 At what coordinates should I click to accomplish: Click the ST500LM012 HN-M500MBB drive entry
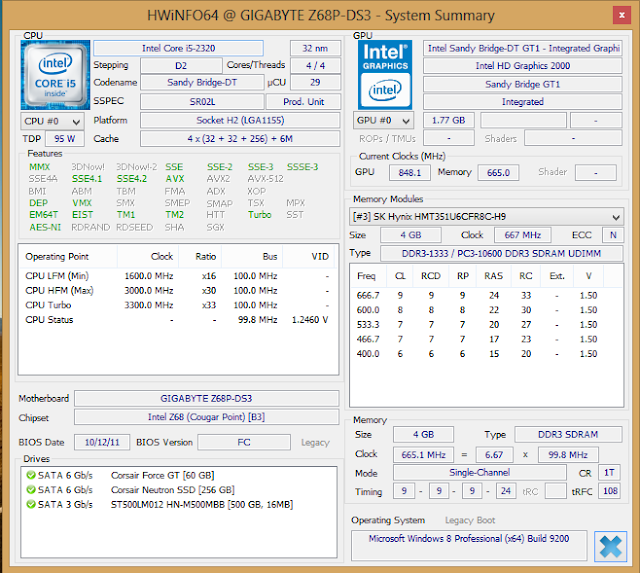202,504
